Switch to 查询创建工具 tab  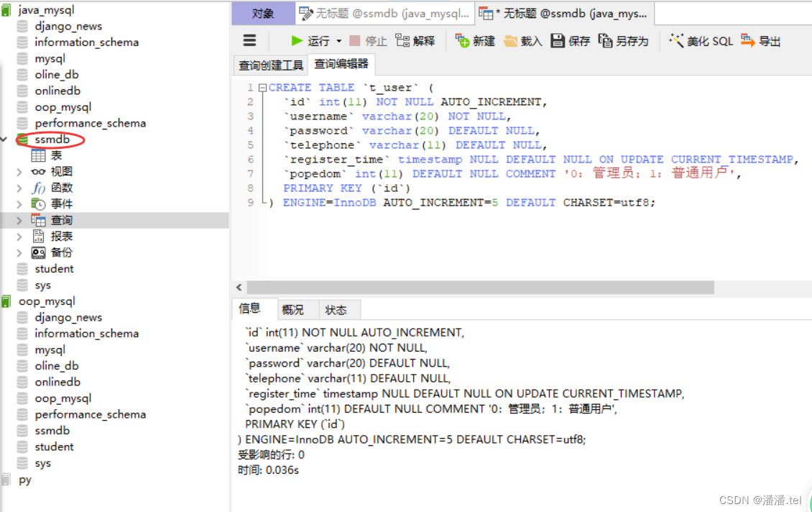[270, 65]
